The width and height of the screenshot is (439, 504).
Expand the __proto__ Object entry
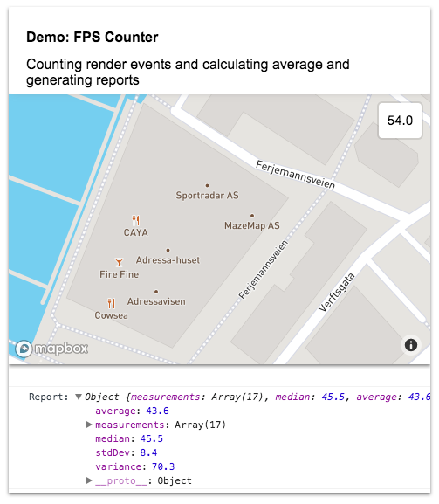pyautogui.click(x=89, y=480)
